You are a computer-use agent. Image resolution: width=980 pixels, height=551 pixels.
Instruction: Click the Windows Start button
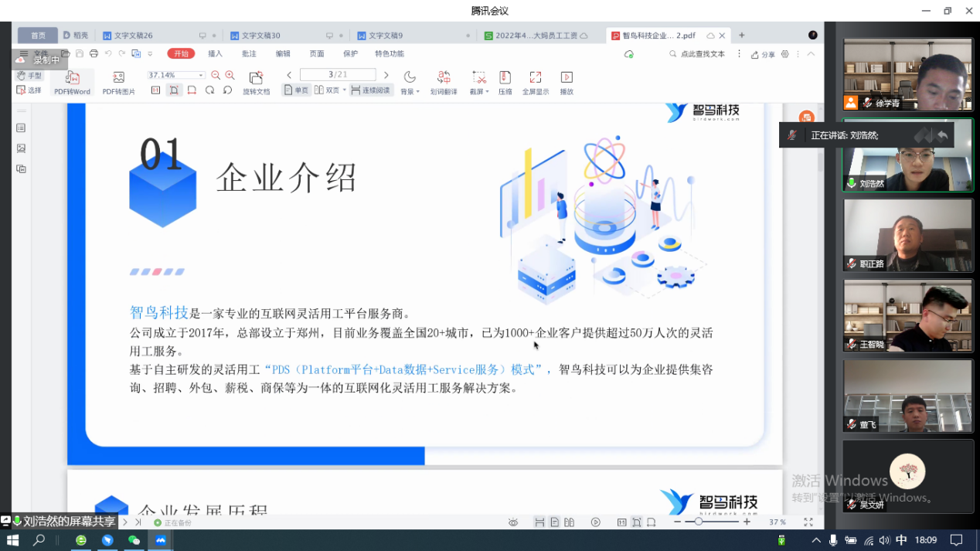click(x=12, y=540)
